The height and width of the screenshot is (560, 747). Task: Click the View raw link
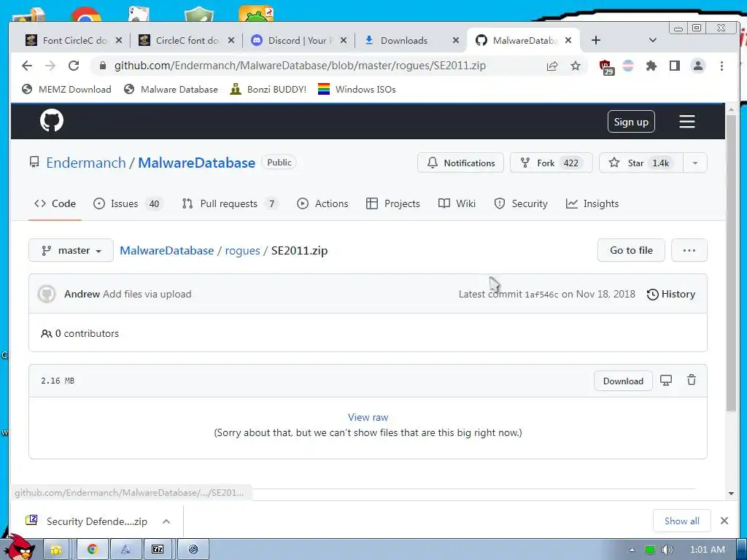(x=368, y=417)
